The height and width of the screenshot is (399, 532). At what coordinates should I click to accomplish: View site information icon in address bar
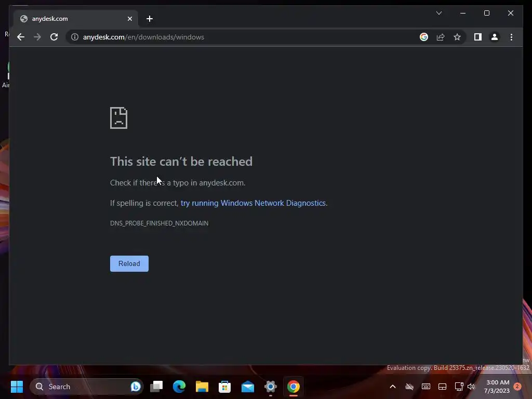[x=75, y=37]
